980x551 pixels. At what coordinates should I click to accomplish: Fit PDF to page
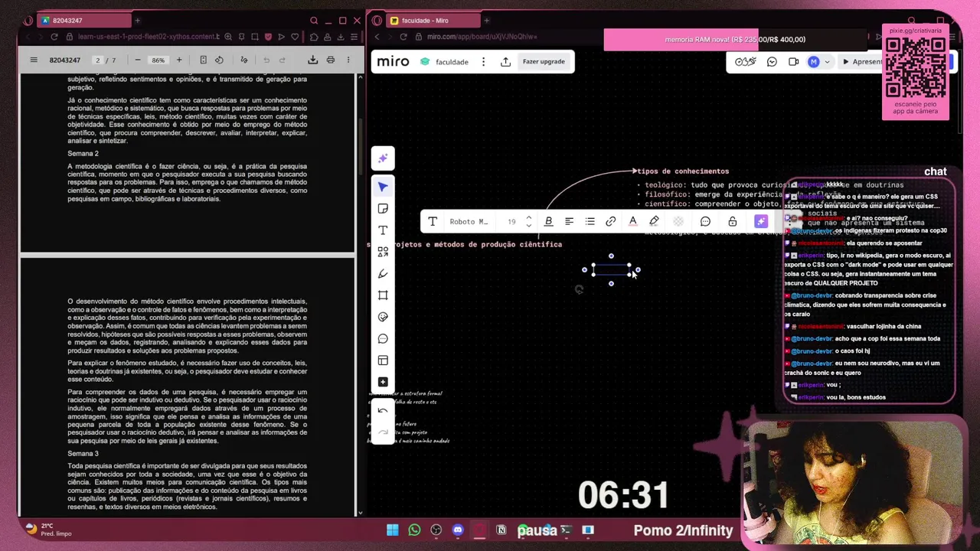[x=203, y=60]
